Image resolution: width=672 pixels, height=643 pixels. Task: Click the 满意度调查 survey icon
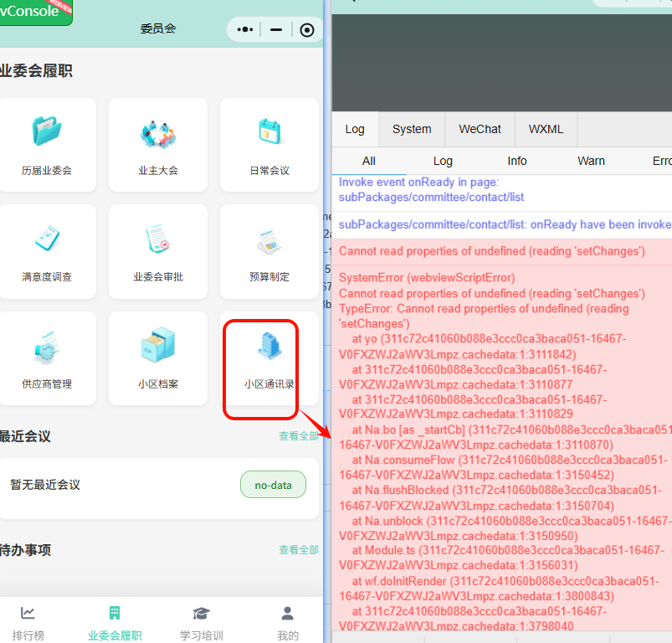click(48, 240)
